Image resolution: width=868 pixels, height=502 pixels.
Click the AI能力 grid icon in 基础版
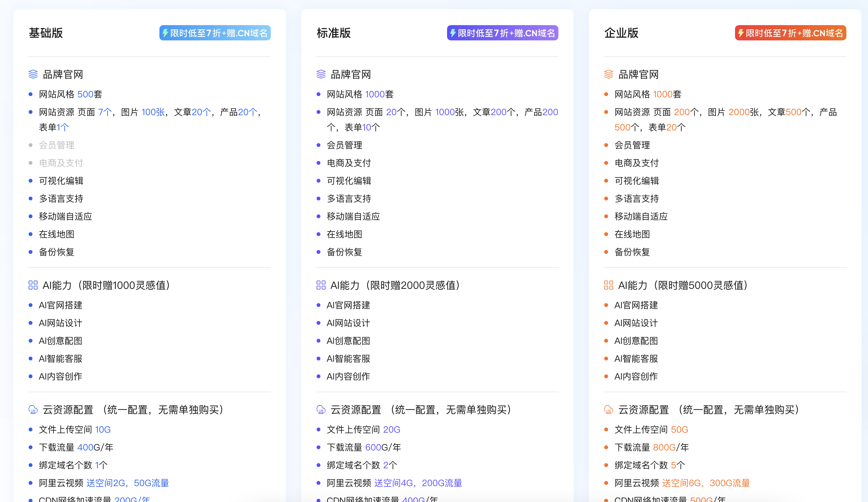click(33, 285)
